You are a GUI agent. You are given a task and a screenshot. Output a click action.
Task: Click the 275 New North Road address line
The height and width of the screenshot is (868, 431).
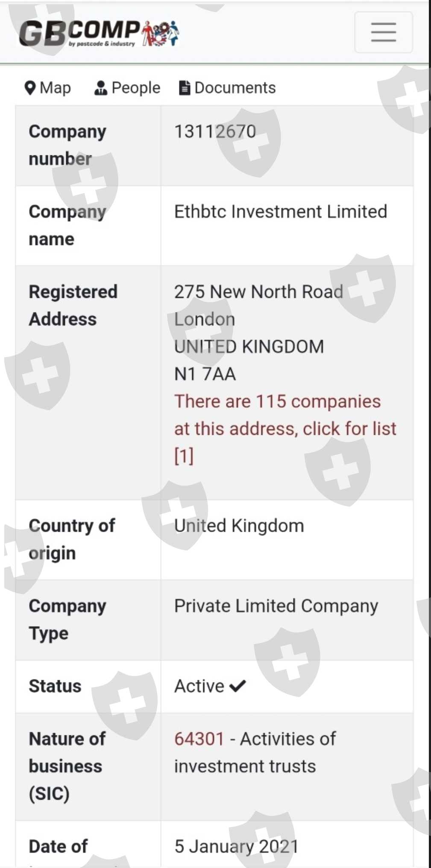click(x=258, y=292)
